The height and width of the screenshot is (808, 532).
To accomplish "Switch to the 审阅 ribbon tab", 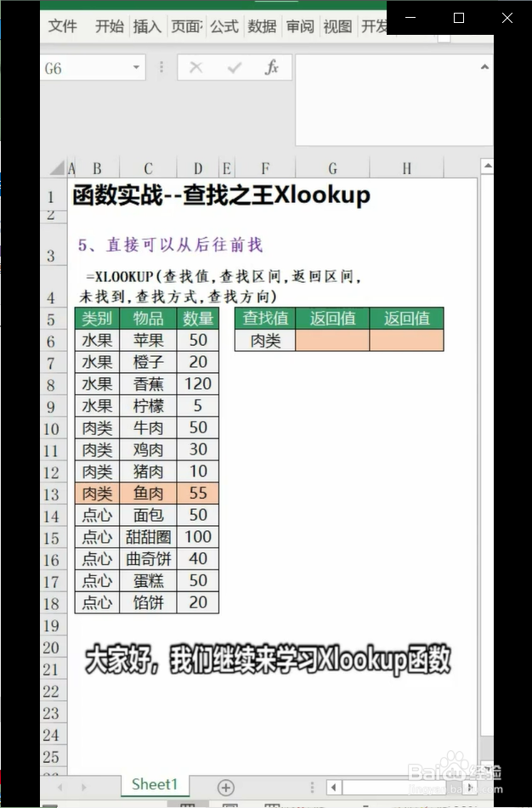I will coord(300,25).
